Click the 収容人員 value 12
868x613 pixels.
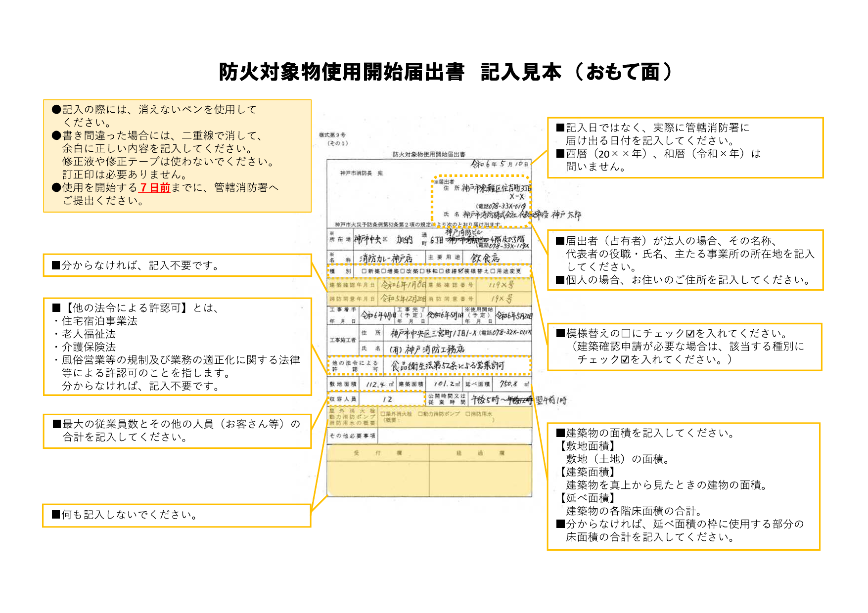(x=387, y=399)
